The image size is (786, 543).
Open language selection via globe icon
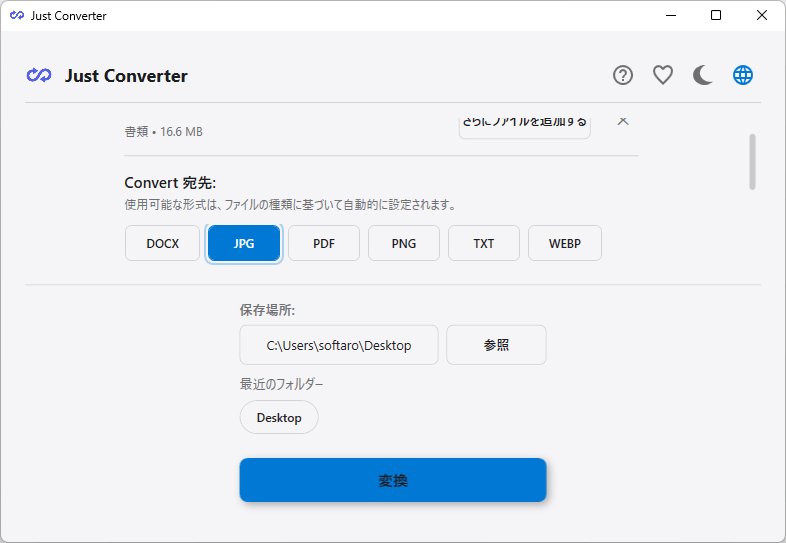pyautogui.click(x=743, y=75)
